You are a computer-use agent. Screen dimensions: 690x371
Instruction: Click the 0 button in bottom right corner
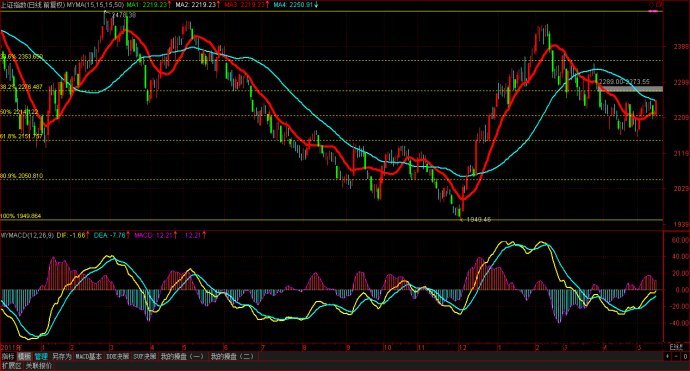[x=685, y=356]
